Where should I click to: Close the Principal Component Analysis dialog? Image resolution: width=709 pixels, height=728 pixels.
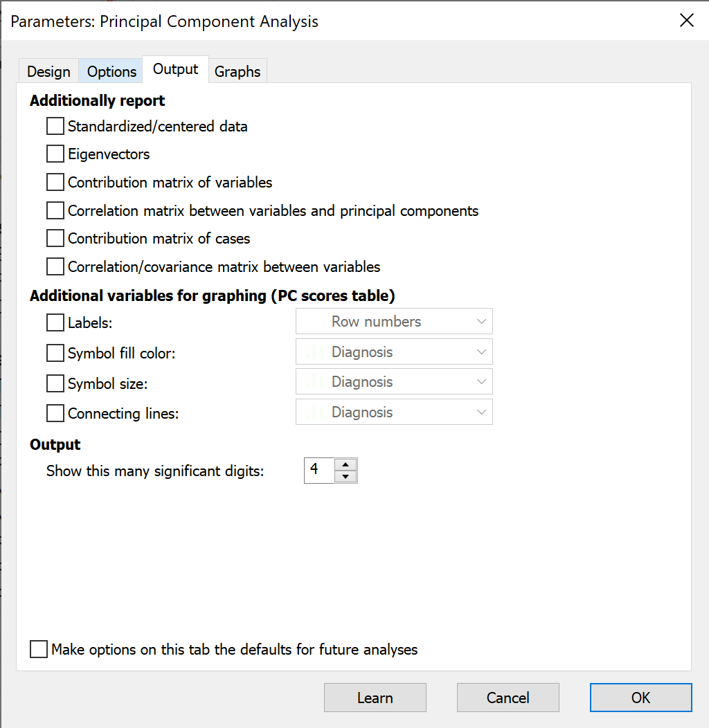[x=686, y=21]
